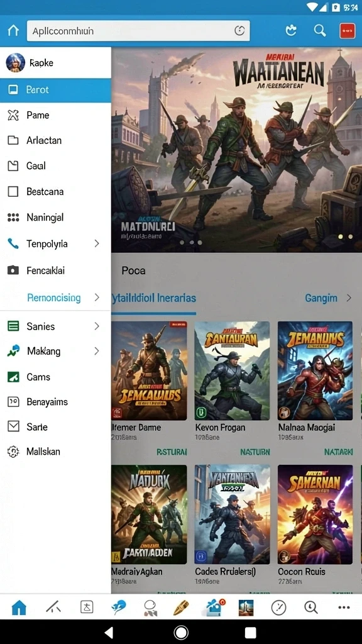Select the pencil icon in bottom bar
Image resolution: width=362 pixels, height=644 pixels.
[x=181, y=607]
